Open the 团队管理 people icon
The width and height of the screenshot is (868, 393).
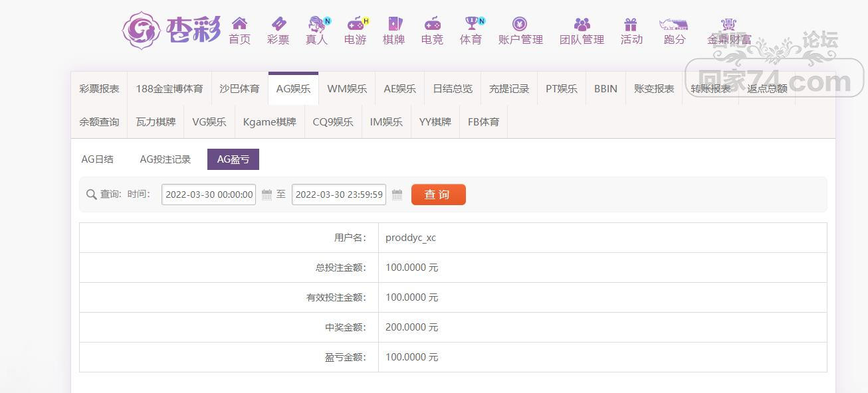coord(582,24)
